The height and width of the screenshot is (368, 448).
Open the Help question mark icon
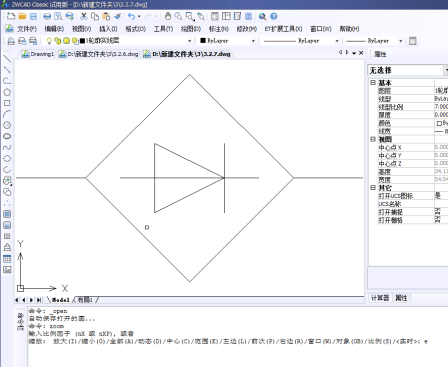tap(274, 16)
